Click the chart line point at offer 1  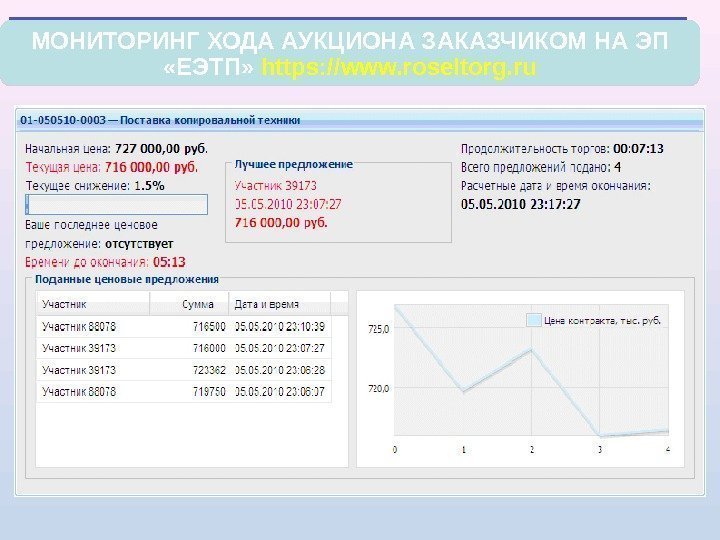[x=464, y=391]
